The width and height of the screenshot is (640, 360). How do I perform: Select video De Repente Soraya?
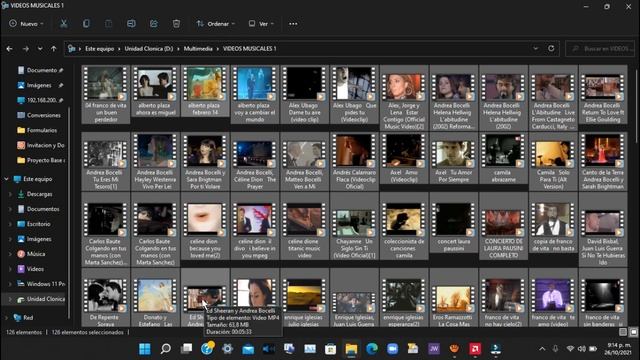(x=106, y=298)
